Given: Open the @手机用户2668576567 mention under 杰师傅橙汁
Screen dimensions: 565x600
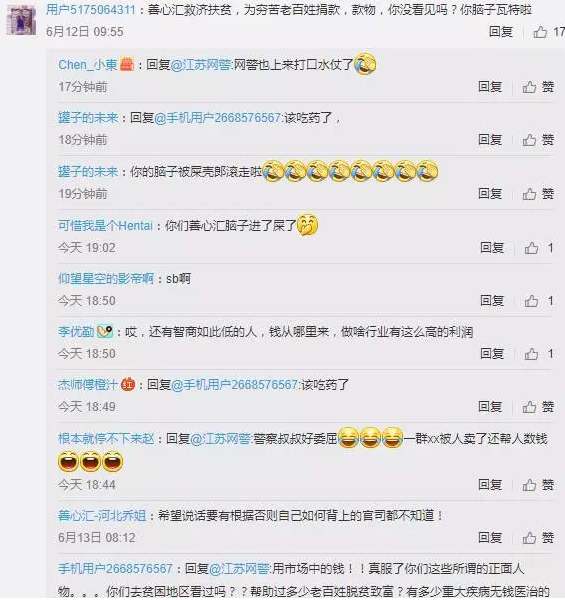Looking at the screenshot, I should pyautogui.click(x=234, y=385).
